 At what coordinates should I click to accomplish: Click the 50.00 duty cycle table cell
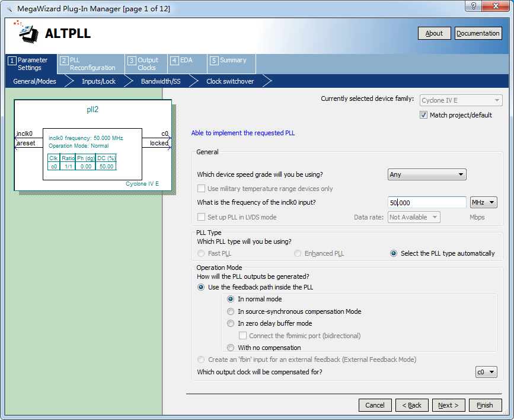coord(106,166)
